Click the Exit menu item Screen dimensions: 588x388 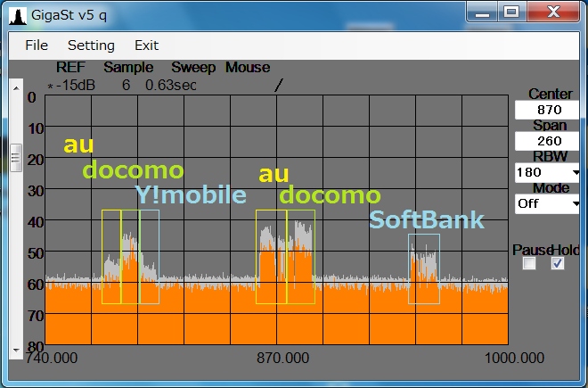click(x=146, y=45)
